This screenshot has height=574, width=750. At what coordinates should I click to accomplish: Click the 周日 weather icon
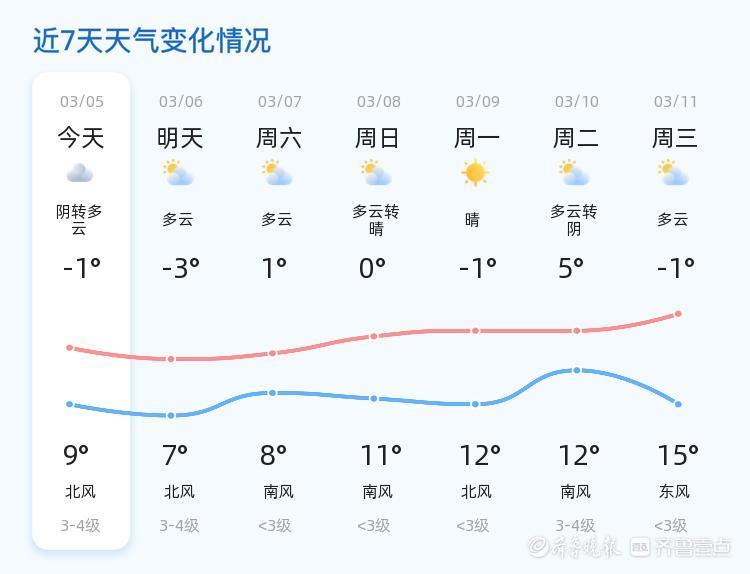point(376,174)
